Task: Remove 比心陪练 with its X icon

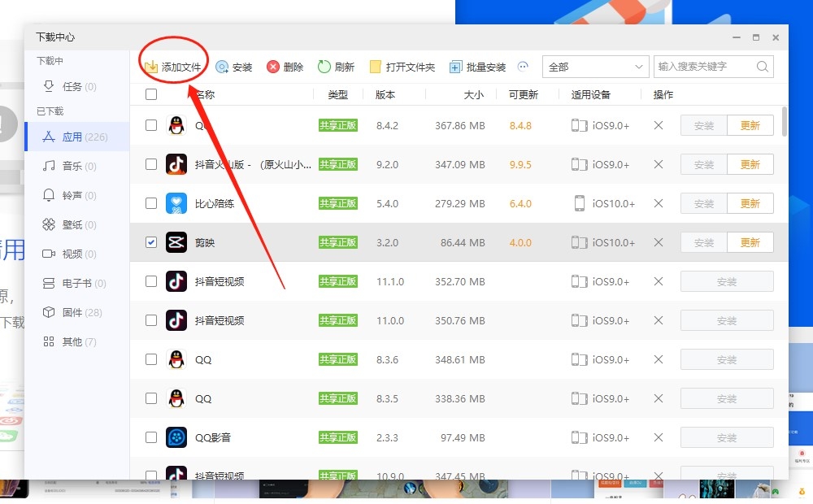Action: (x=659, y=203)
